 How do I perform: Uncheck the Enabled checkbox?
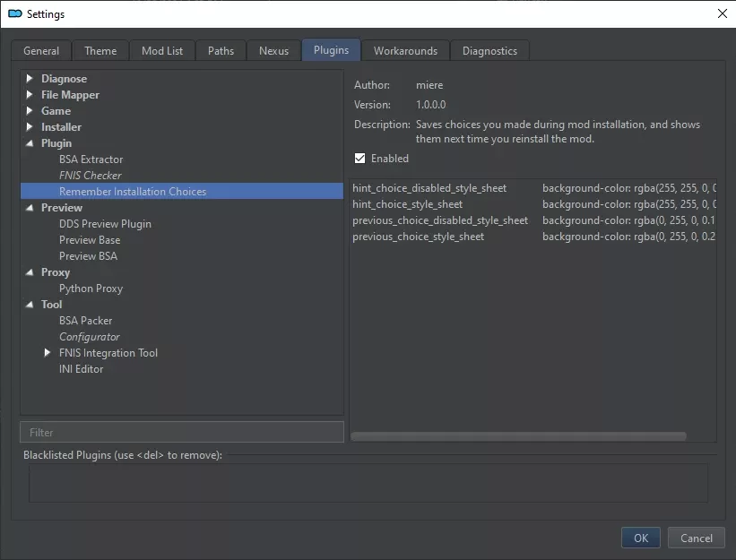pyautogui.click(x=360, y=159)
